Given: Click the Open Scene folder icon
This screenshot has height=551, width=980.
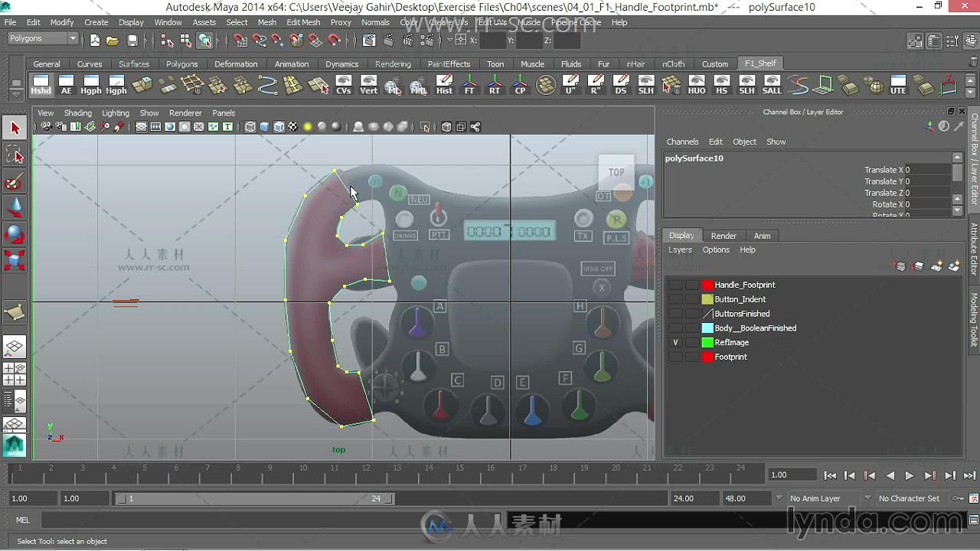Looking at the screenshot, I should coord(113,41).
